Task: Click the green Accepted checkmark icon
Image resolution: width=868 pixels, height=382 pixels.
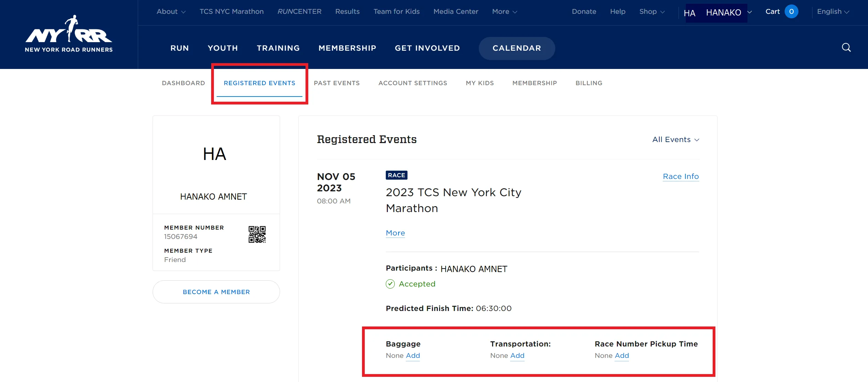Action: (x=390, y=284)
